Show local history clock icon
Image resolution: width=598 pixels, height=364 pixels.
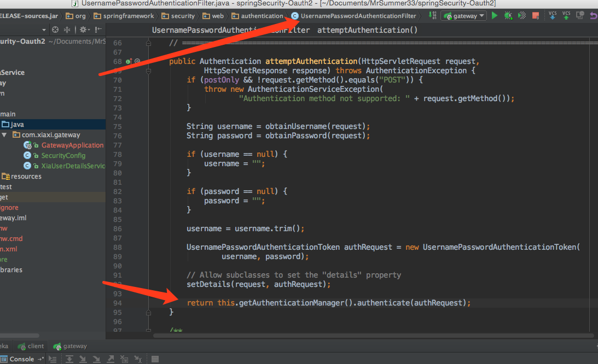580,15
